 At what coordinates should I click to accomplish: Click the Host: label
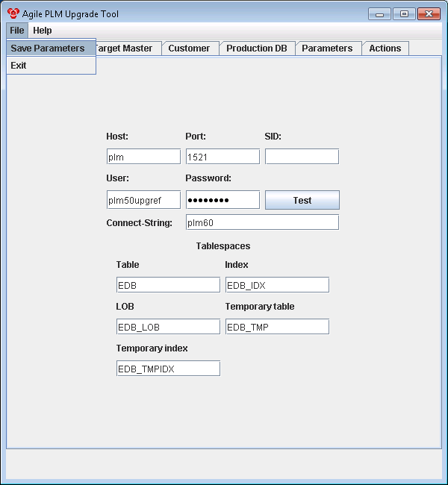(x=117, y=137)
